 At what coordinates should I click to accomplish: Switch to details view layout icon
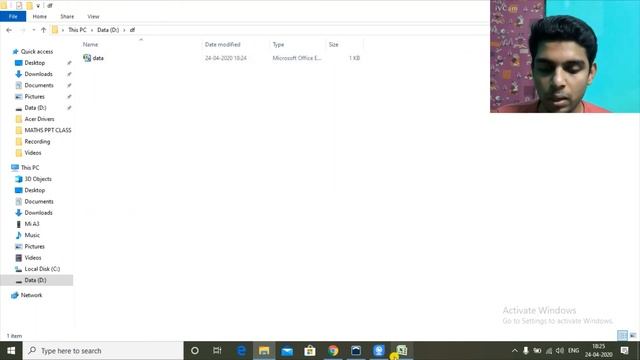click(622, 336)
